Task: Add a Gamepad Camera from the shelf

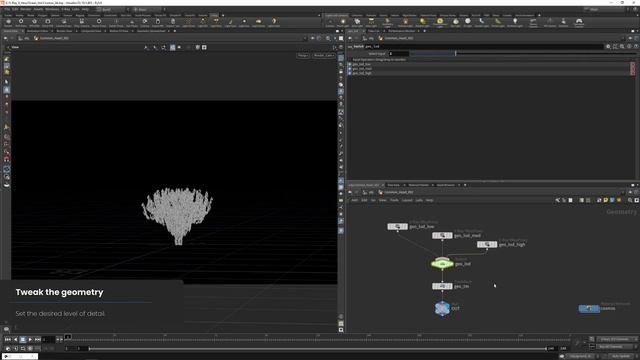Action: tap(579, 23)
